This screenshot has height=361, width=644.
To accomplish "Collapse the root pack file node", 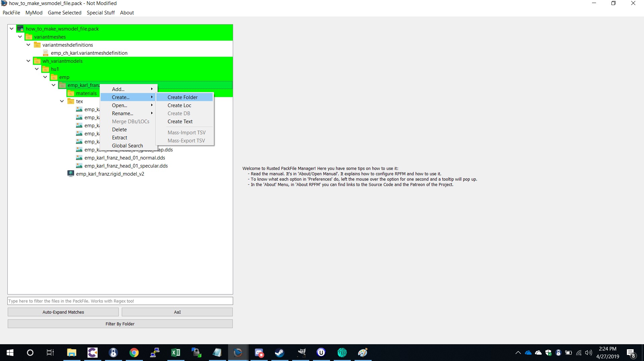I will pyautogui.click(x=12, y=29).
